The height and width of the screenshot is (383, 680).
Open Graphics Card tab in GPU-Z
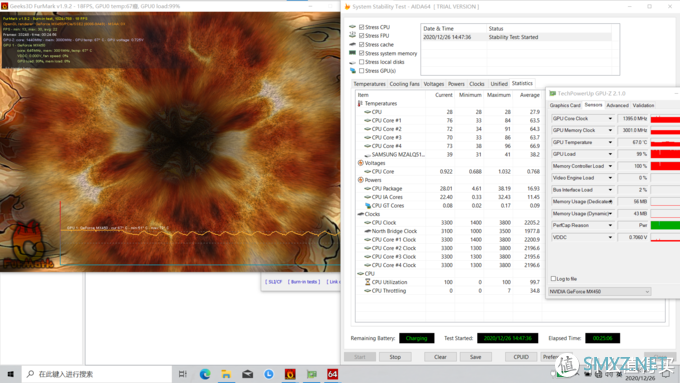565,105
